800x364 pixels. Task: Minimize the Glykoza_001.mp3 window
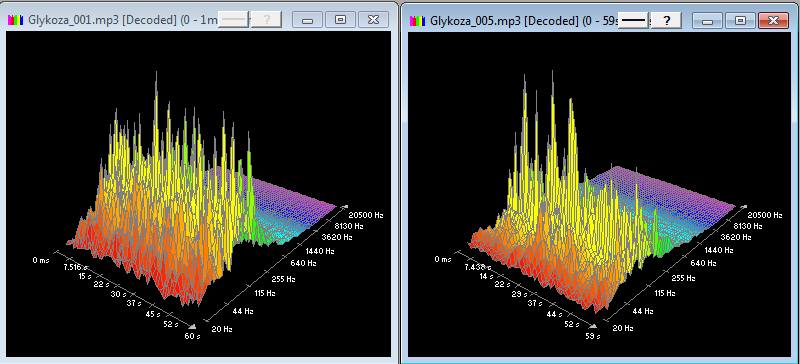point(308,20)
